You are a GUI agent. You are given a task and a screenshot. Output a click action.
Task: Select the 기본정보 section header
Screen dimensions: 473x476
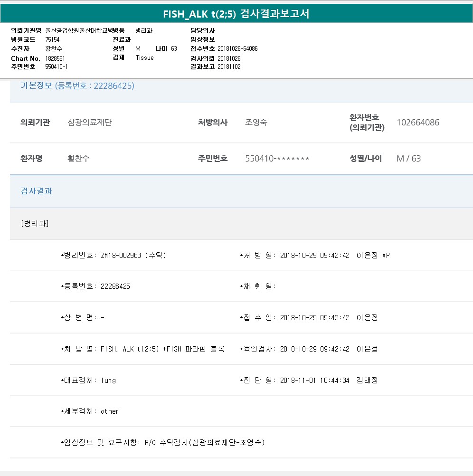[x=77, y=86]
